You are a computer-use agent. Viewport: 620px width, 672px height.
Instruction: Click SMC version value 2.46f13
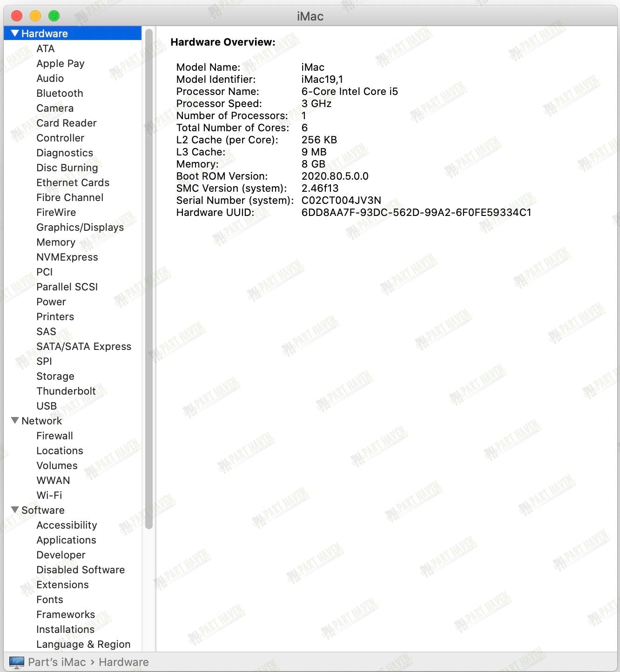tap(320, 188)
